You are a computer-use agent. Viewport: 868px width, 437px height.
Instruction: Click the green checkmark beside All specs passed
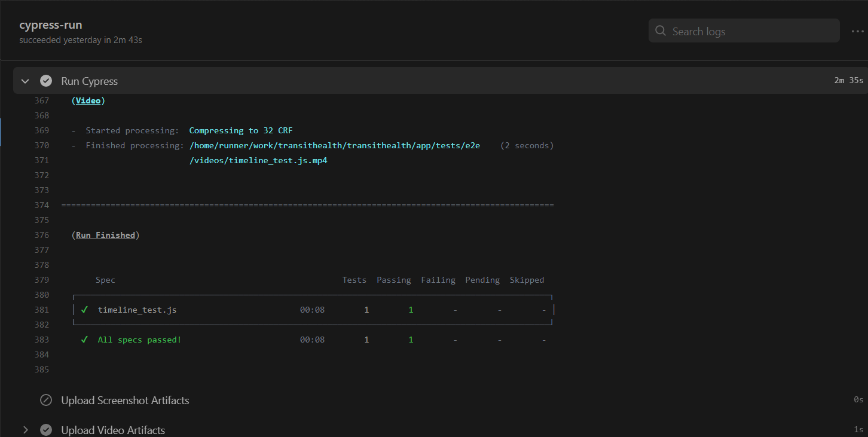click(84, 340)
